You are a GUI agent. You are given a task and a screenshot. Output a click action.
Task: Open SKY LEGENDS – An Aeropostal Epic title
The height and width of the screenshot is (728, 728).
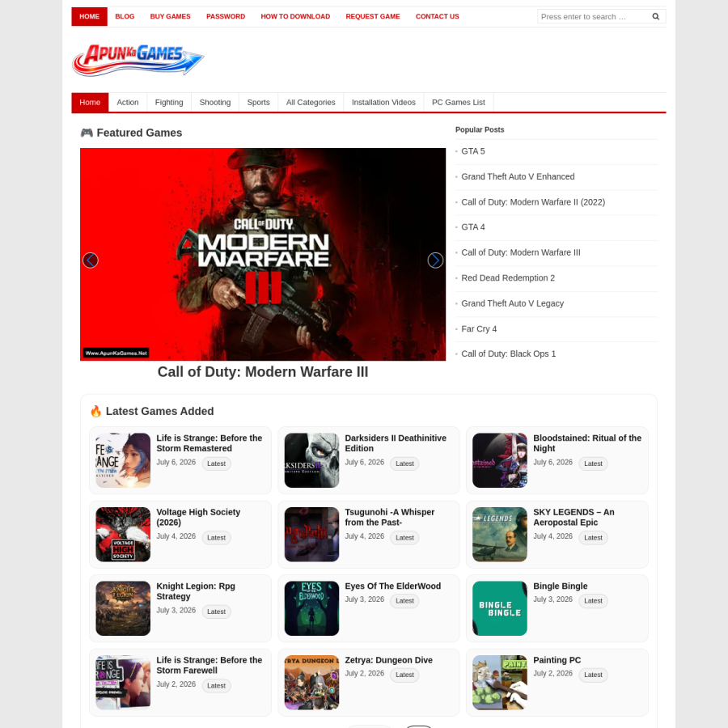(x=574, y=517)
